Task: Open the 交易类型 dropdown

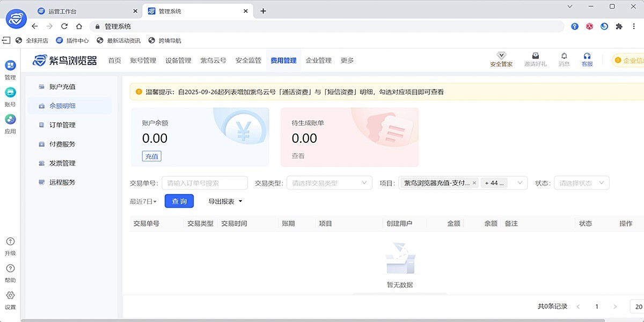Action: [x=328, y=182]
